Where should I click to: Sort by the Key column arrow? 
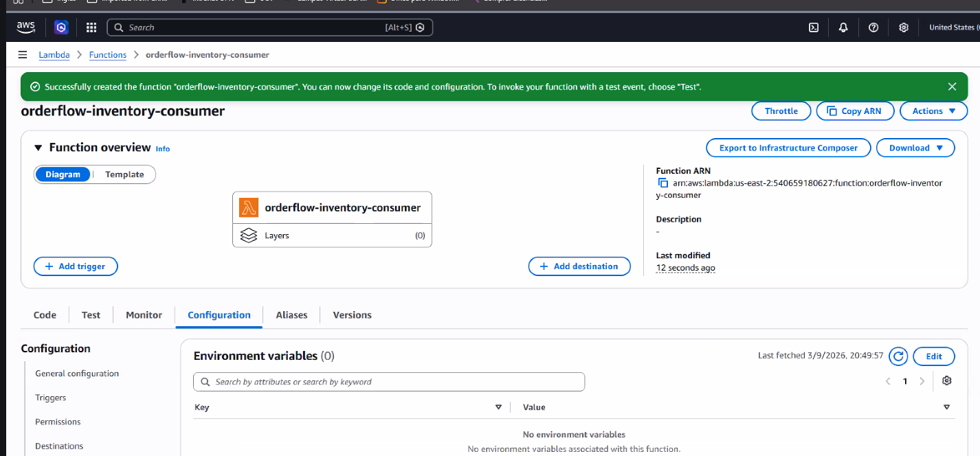[498, 407]
